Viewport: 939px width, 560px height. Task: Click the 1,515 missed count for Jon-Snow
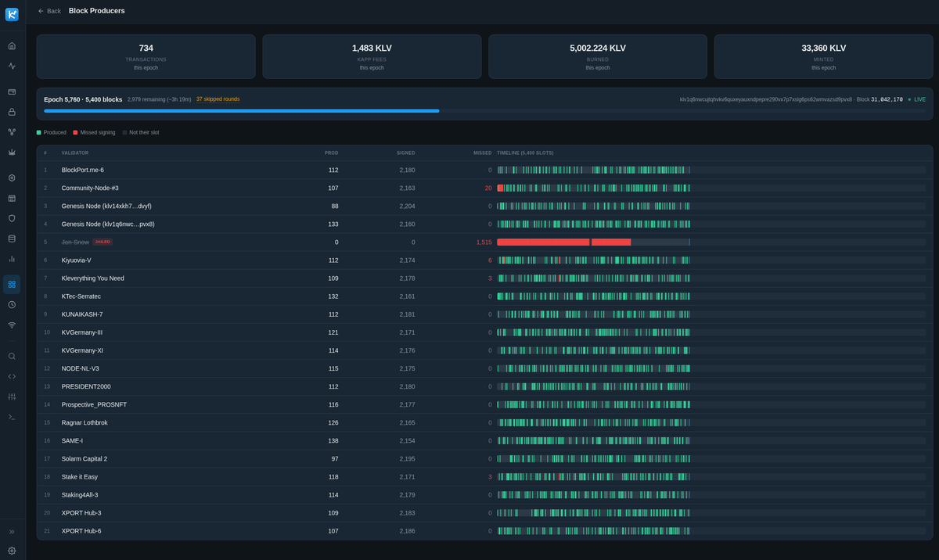coord(484,242)
